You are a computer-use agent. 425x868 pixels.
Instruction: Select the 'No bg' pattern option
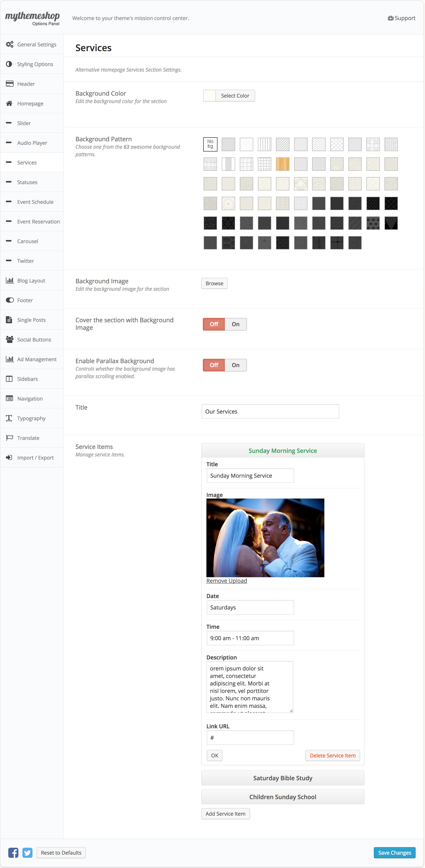coord(210,144)
